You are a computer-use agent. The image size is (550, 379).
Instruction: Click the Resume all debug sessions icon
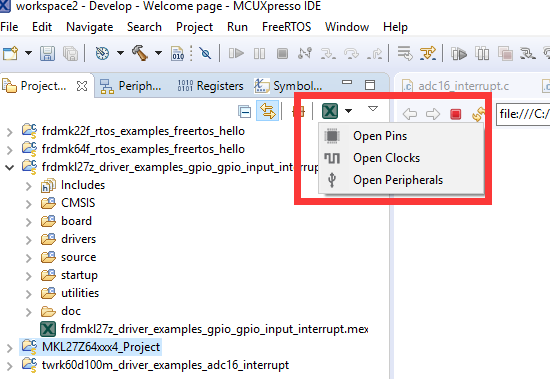[x=459, y=53]
